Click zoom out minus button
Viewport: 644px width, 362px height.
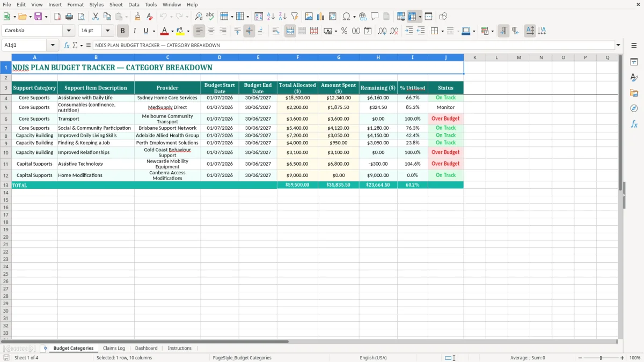[x=580, y=358]
